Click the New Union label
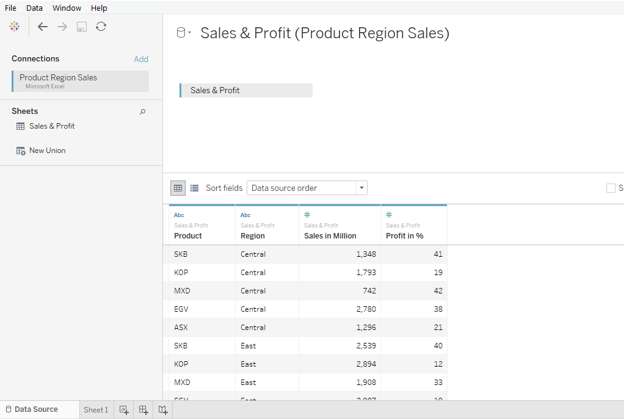The width and height of the screenshot is (625, 419). click(47, 151)
